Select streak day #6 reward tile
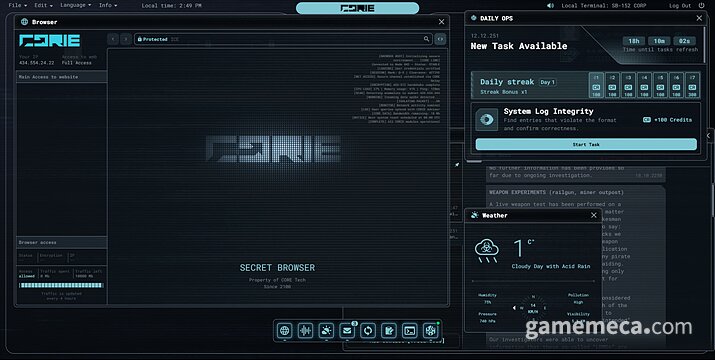This screenshot has height=360, width=715. (676, 85)
